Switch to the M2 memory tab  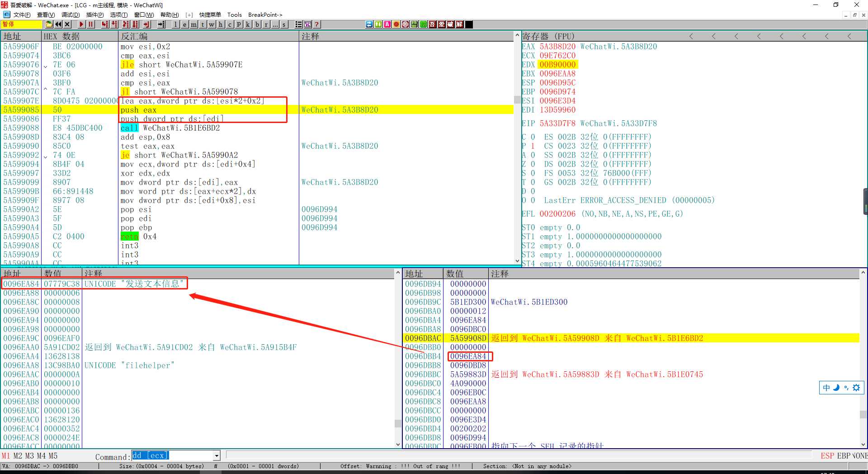(18, 455)
